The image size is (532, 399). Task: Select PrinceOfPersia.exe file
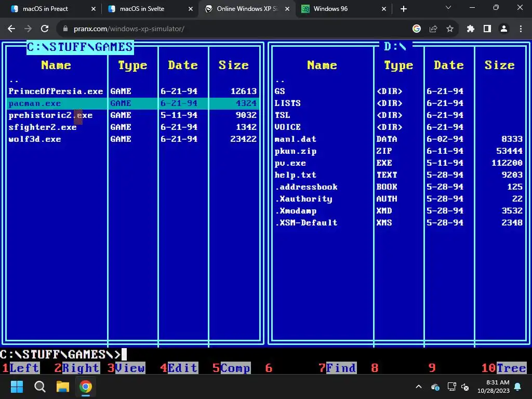click(56, 91)
